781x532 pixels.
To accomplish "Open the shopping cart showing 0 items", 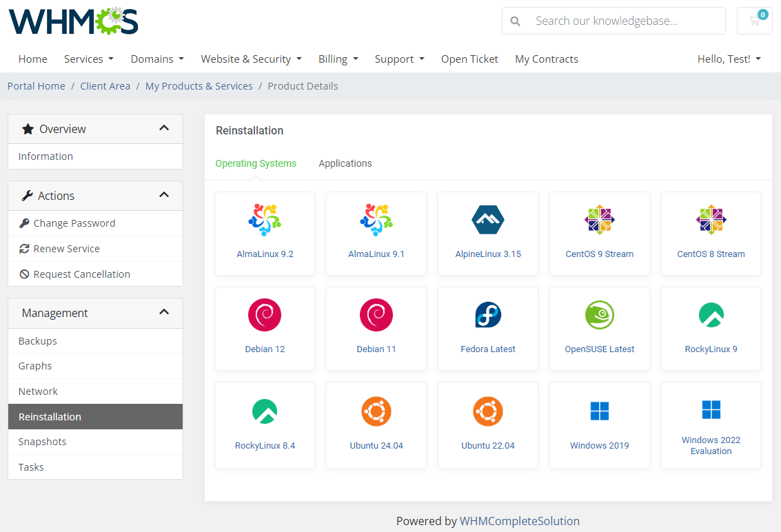I will pyautogui.click(x=754, y=21).
